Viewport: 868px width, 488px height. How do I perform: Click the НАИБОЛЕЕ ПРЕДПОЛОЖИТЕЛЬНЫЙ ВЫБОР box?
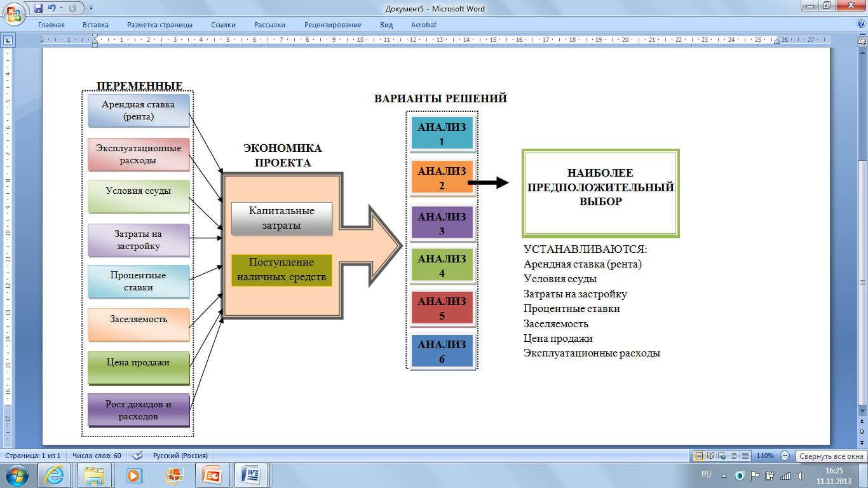[601, 194]
